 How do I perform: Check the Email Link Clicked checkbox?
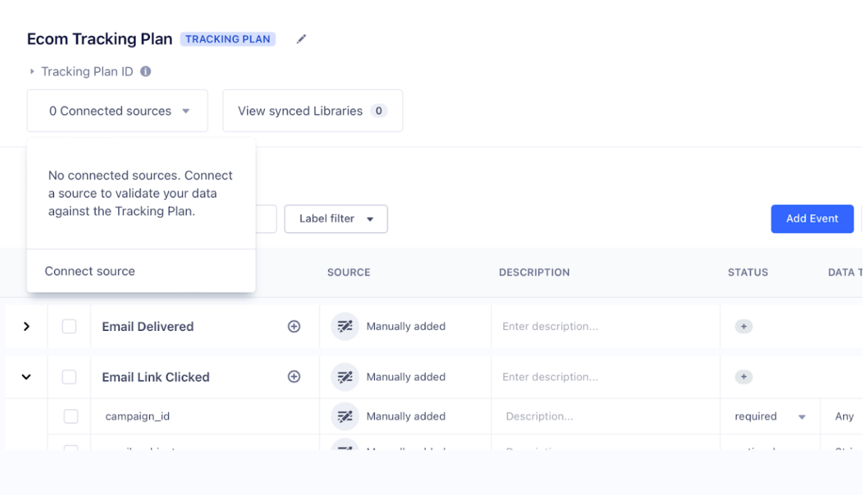point(69,377)
